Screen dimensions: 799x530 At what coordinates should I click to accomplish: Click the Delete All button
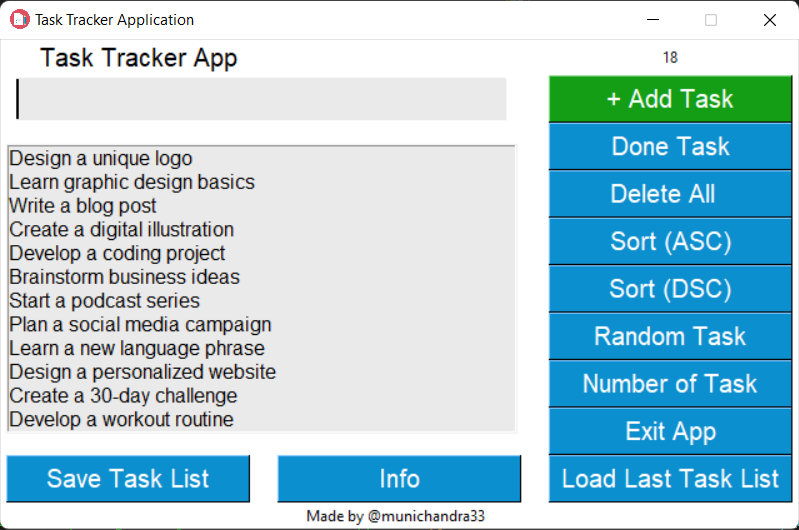[670, 194]
